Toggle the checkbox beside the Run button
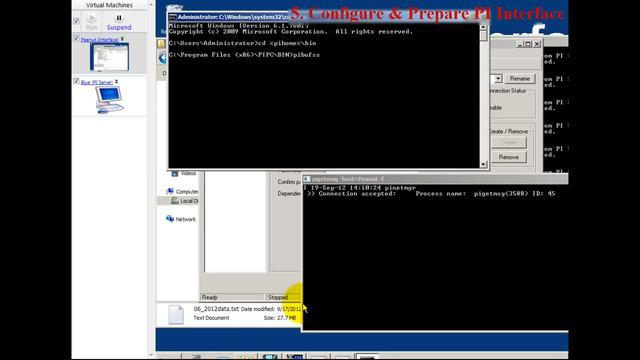The height and width of the screenshot is (360, 640). [76, 21]
